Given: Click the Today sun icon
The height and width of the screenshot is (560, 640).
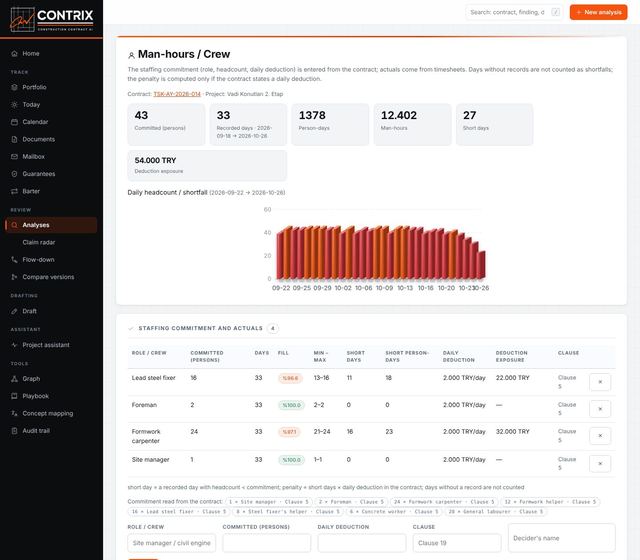Looking at the screenshot, I should click(14, 104).
